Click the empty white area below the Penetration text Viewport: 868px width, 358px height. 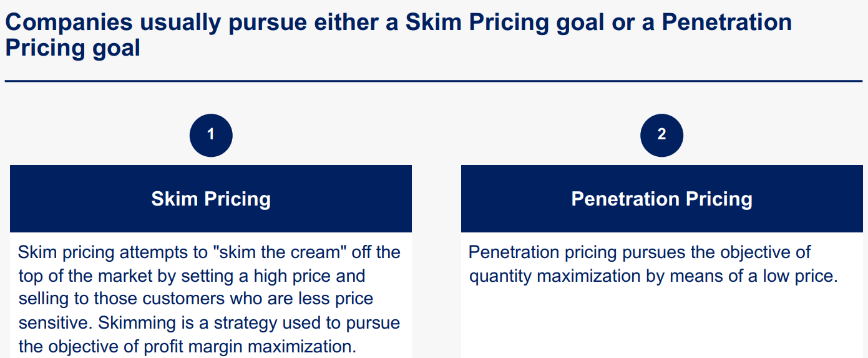pyautogui.click(x=661, y=325)
